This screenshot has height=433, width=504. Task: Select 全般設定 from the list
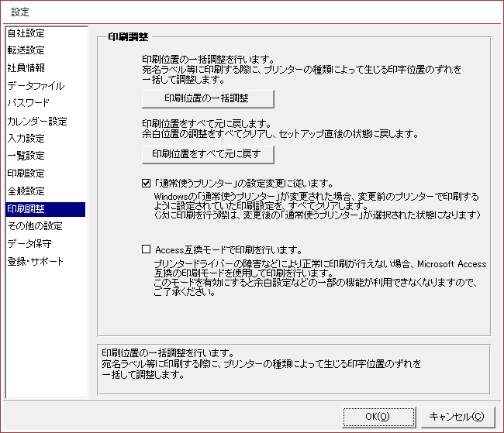26,191
